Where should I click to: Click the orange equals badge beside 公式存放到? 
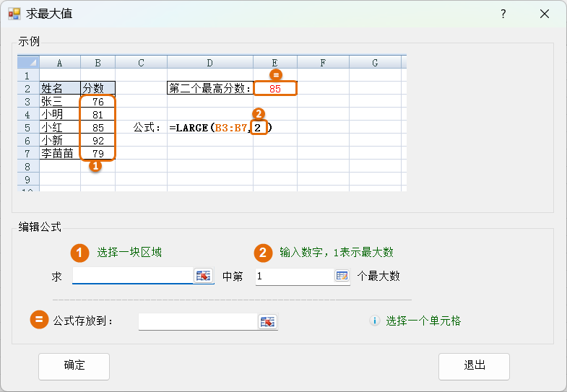click(39, 321)
